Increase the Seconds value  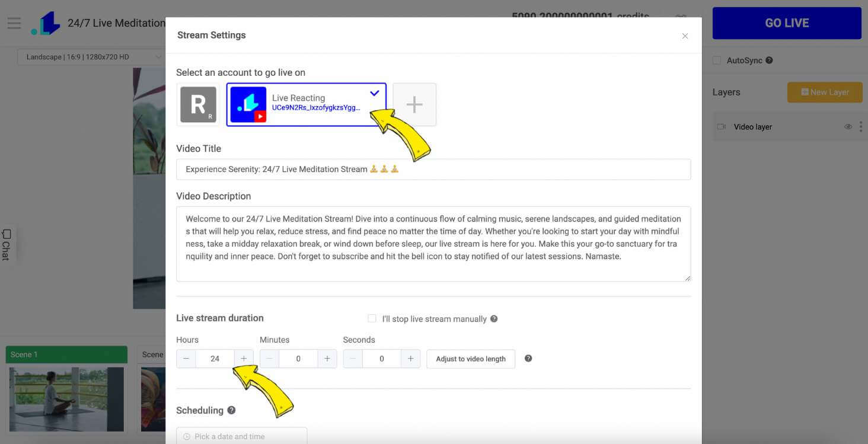coord(410,359)
